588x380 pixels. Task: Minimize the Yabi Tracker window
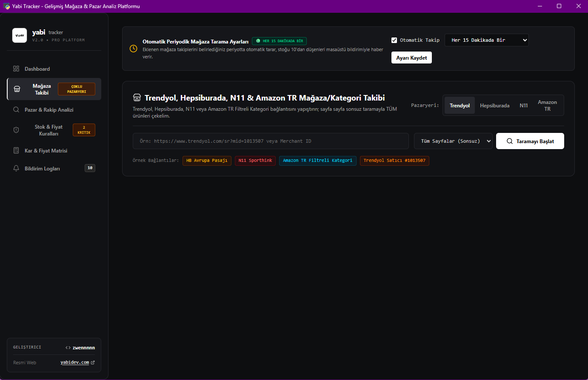[x=539, y=6]
